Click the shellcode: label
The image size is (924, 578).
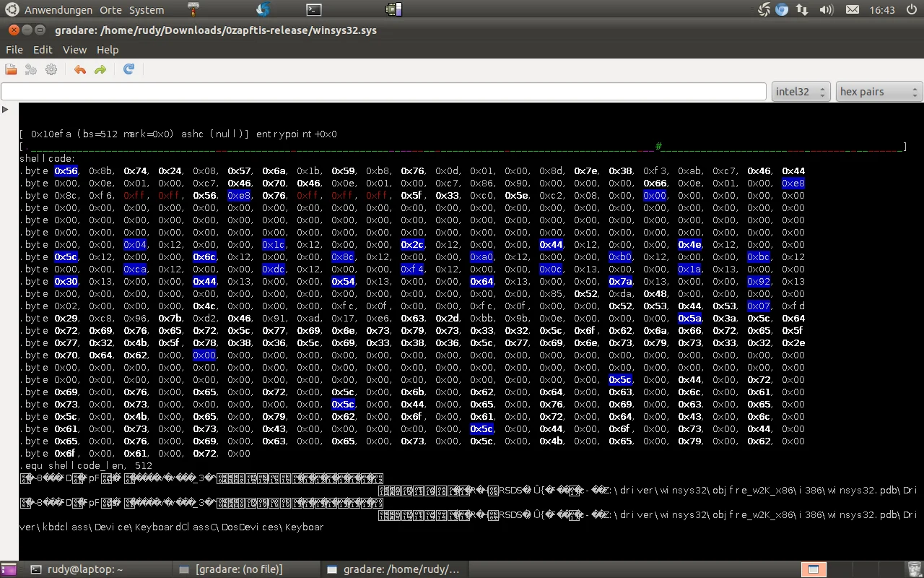click(48, 159)
